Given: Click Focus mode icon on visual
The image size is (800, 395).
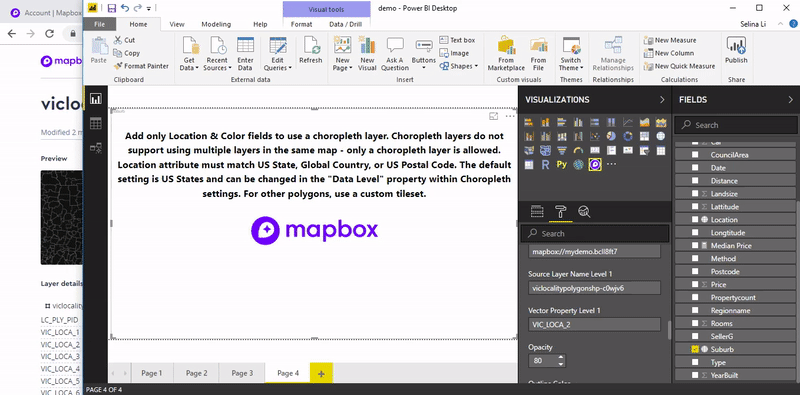Looking at the screenshot, I should click(x=493, y=116).
